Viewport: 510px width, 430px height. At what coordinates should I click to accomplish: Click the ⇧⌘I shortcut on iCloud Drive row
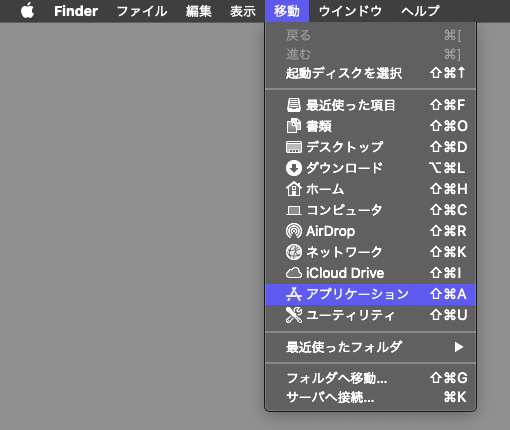[446, 273]
